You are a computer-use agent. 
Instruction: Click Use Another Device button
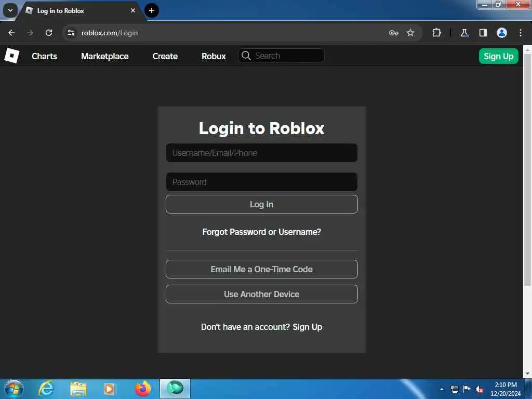tap(262, 294)
